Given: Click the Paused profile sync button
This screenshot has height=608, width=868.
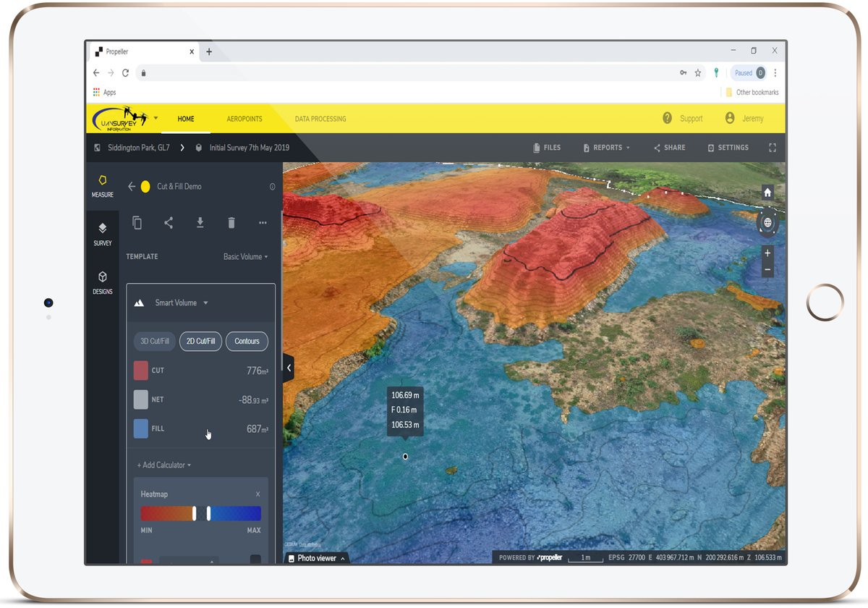Looking at the screenshot, I should pos(749,73).
